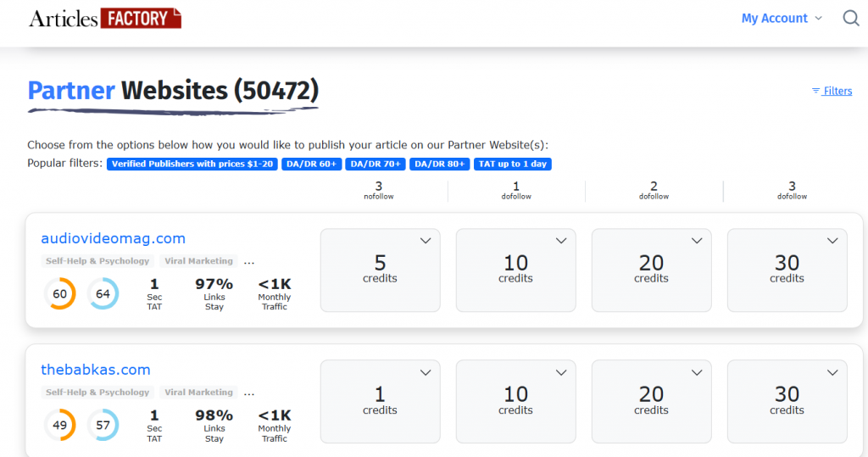This screenshot has height=457, width=868.
Task: Click audiovideomag.com orange score circle 60
Action: [60, 293]
